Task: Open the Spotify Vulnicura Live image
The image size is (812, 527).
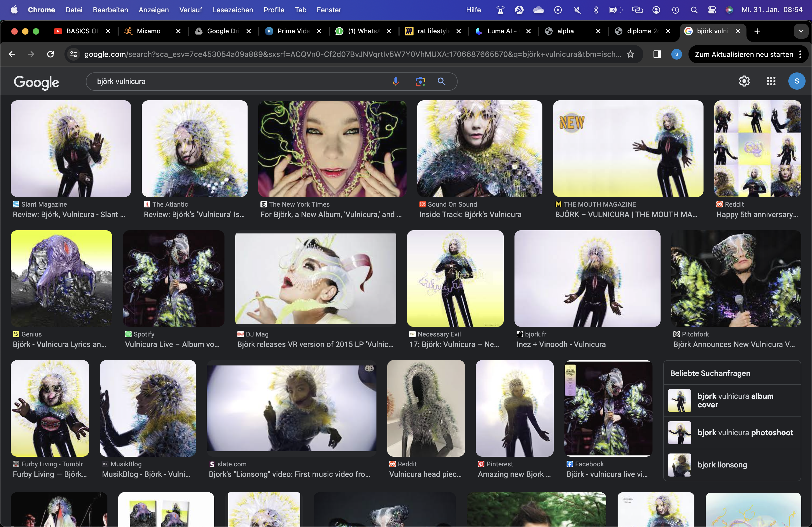Action: [x=174, y=278]
